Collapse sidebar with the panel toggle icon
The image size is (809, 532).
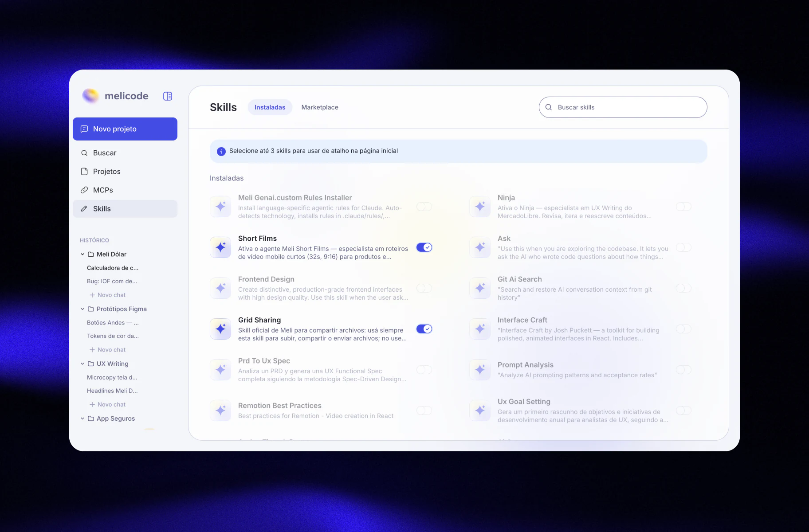[168, 96]
